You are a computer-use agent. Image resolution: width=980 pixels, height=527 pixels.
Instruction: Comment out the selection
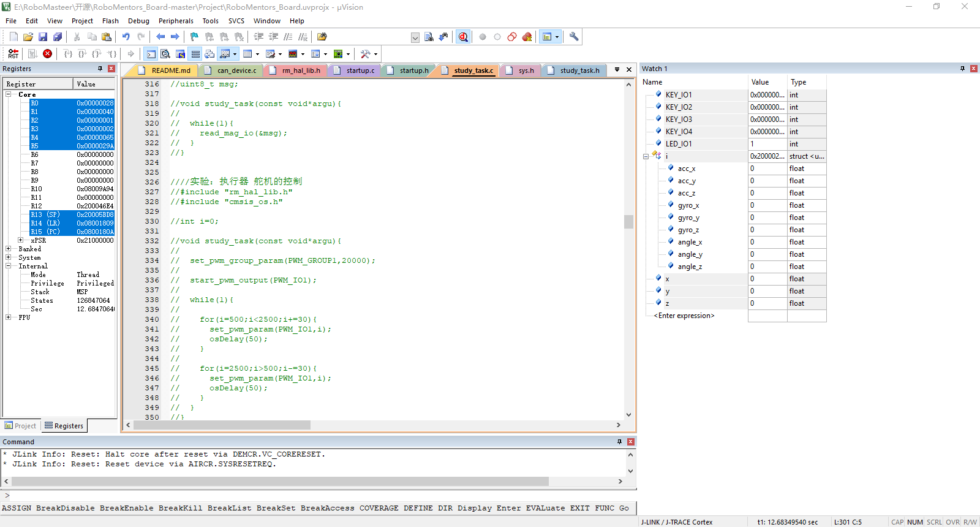click(288, 37)
